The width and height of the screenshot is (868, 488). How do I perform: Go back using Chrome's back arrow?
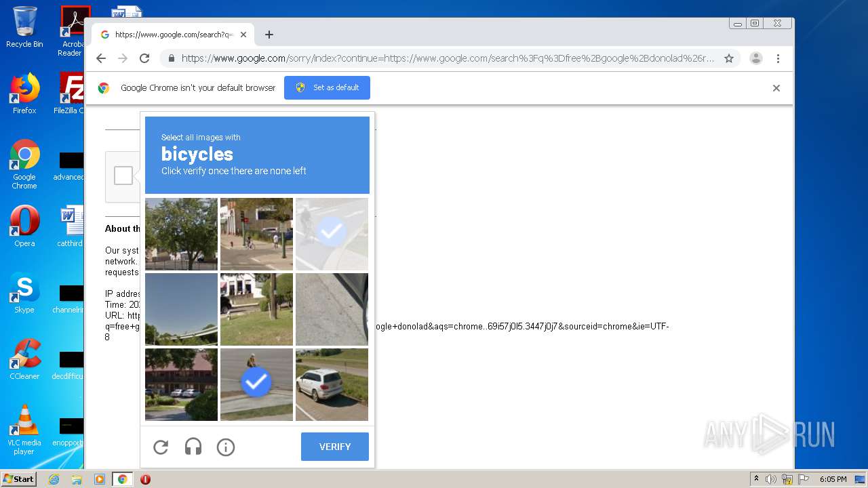[101, 58]
